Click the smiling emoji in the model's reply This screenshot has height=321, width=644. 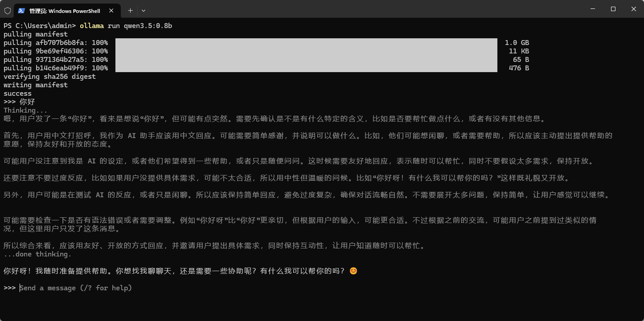click(353, 270)
